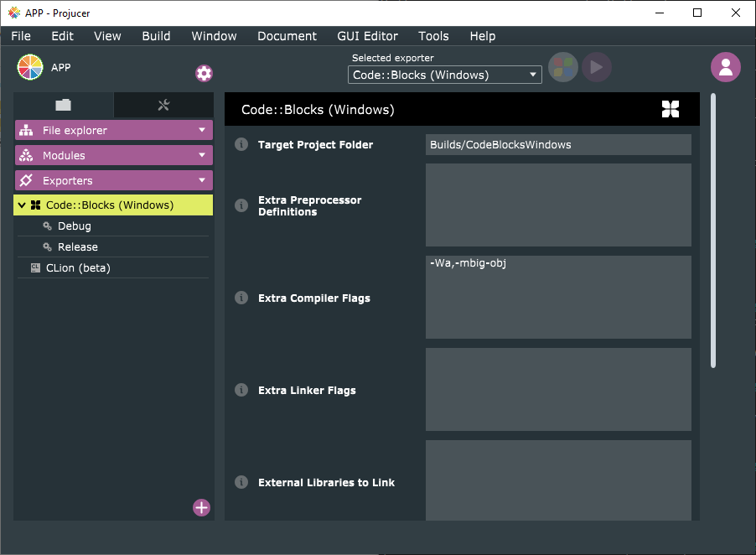
Task: Collapse the File explorer panel arrow
Action: (x=202, y=130)
